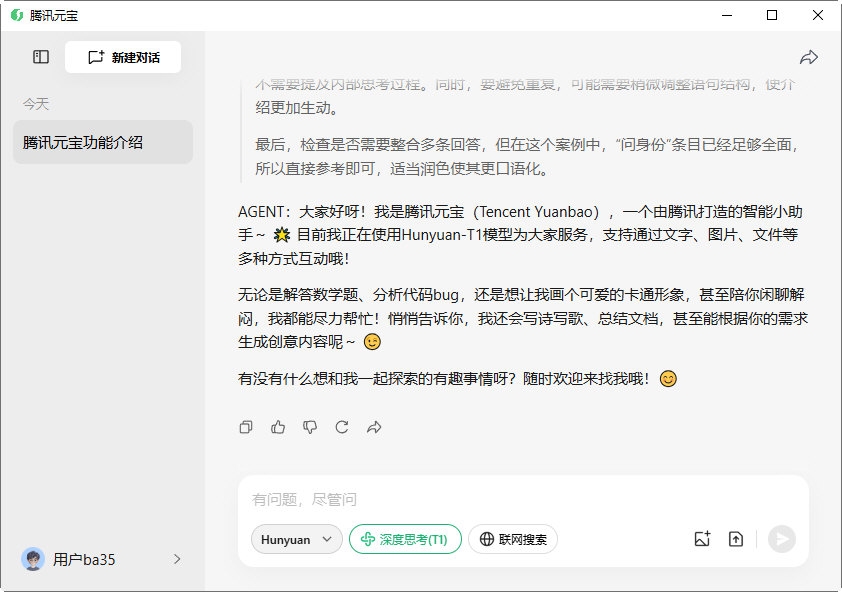Minimize the 腾讯元宝 window
Image resolution: width=842 pixels, height=592 pixels.
pos(727,15)
